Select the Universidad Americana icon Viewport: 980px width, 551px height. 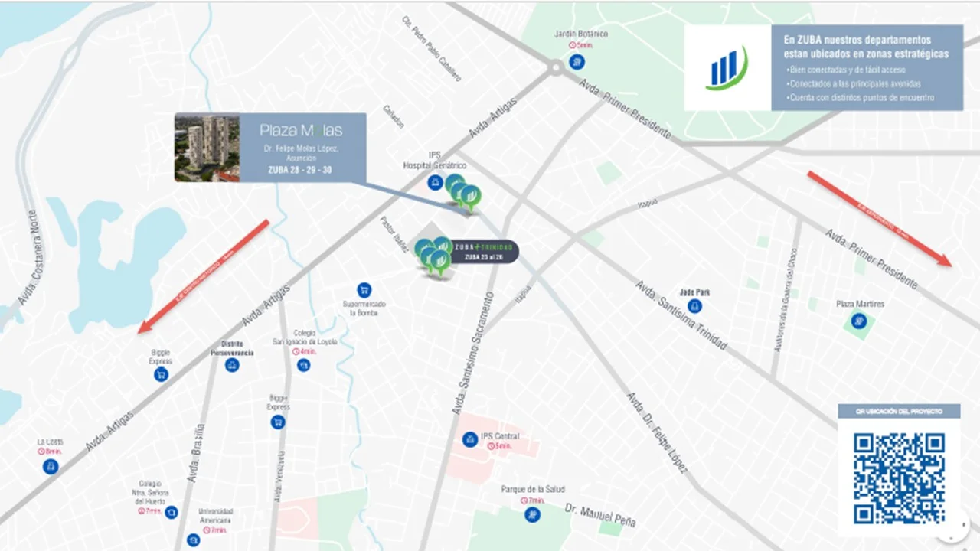point(193,540)
